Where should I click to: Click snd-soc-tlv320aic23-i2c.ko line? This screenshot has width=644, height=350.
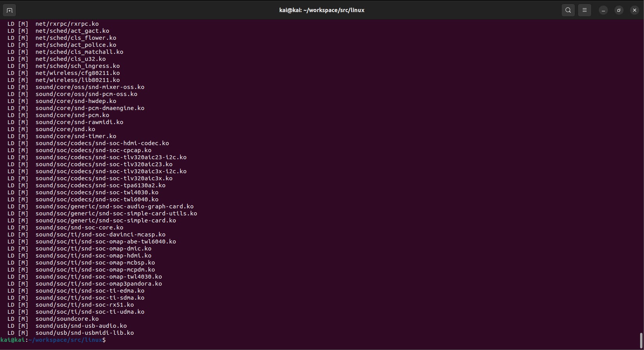pyautogui.click(x=97, y=157)
